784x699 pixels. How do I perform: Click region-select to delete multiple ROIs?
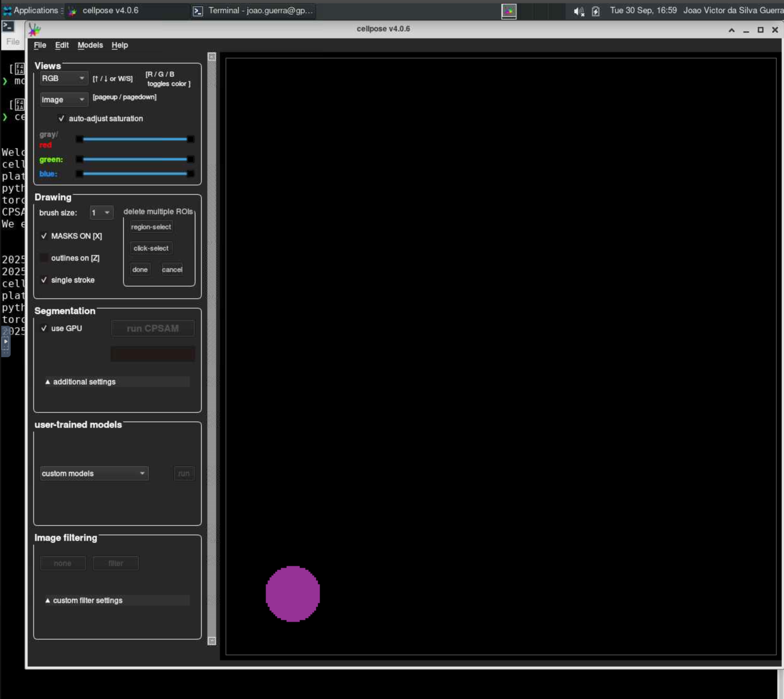pyautogui.click(x=151, y=227)
